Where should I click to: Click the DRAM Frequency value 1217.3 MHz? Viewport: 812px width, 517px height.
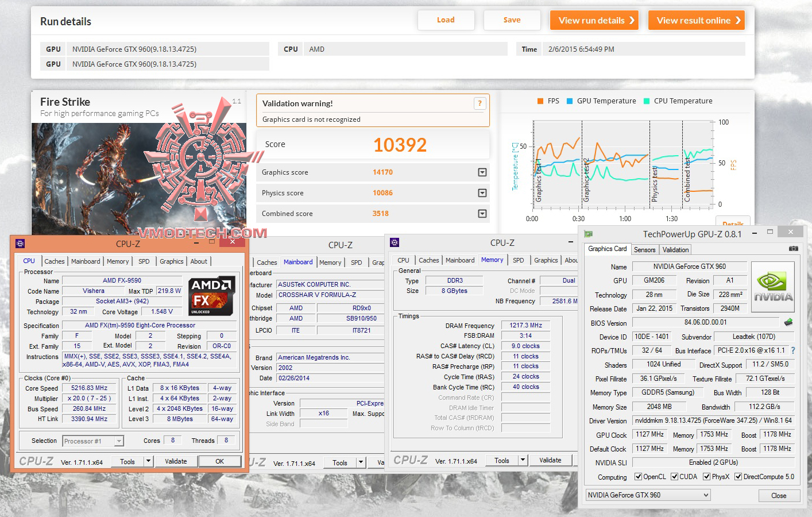coord(526,326)
